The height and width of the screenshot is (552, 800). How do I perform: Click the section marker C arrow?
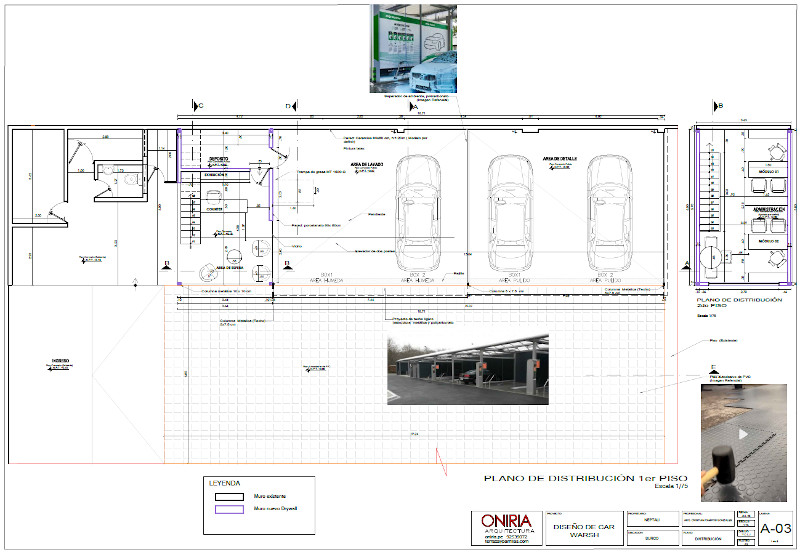(196, 105)
